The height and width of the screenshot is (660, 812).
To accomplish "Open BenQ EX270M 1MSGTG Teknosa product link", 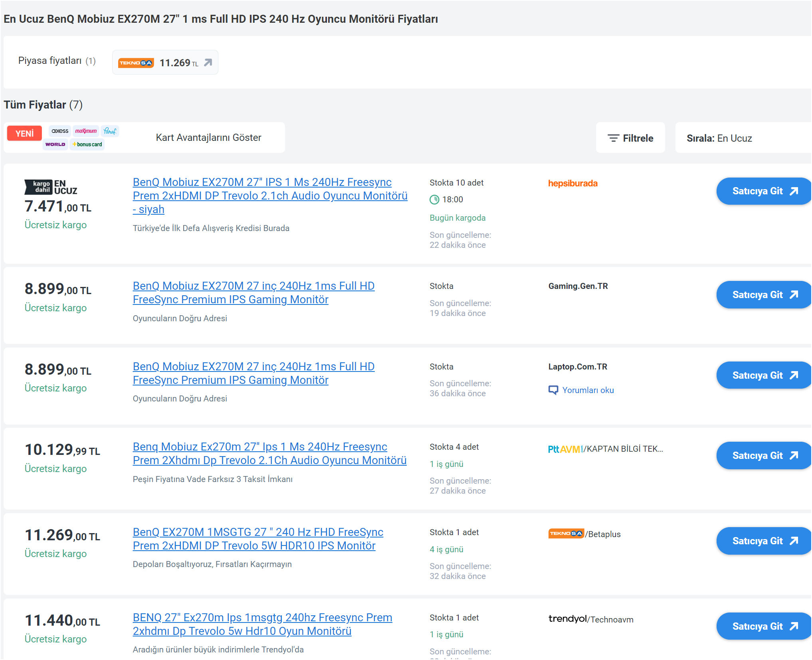I will [258, 539].
